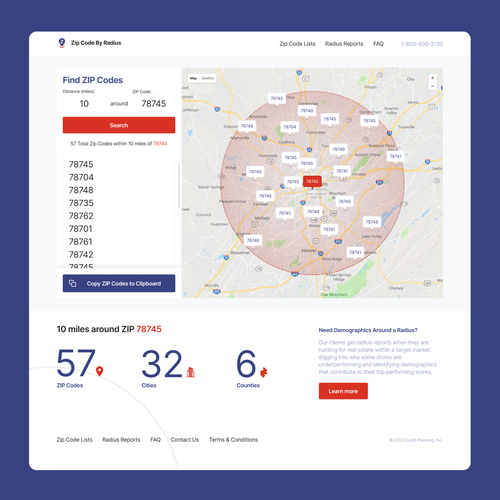Open Contact Us in the footer
The image size is (500, 500).
(185, 440)
